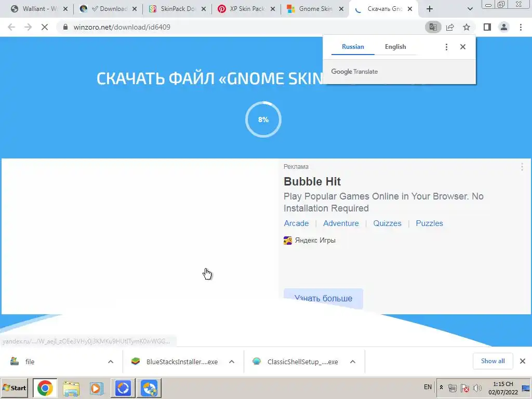Open network tray icon
The height and width of the screenshot is (399, 532).
point(453,388)
